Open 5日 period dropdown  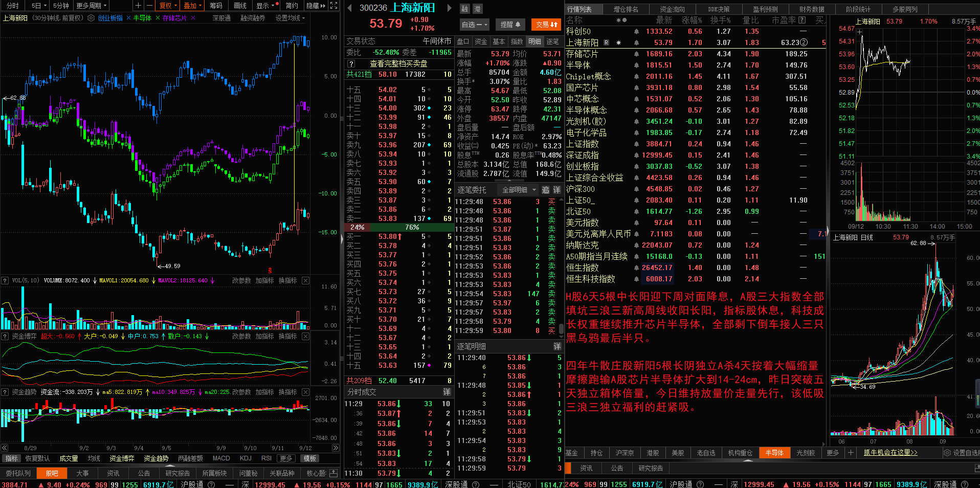pos(38,6)
